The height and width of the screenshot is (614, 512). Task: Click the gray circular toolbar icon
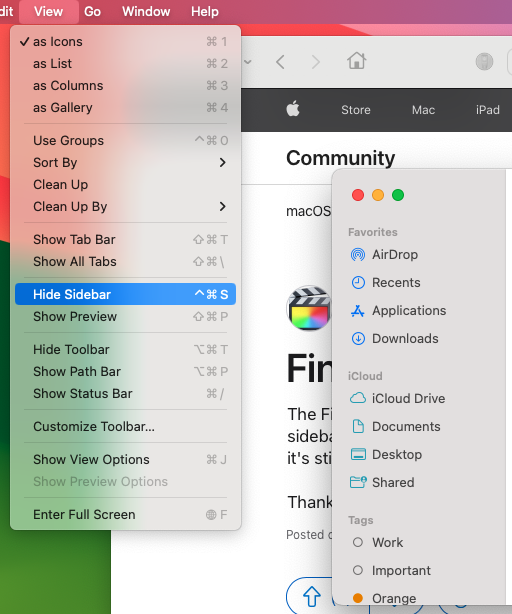(484, 61)
